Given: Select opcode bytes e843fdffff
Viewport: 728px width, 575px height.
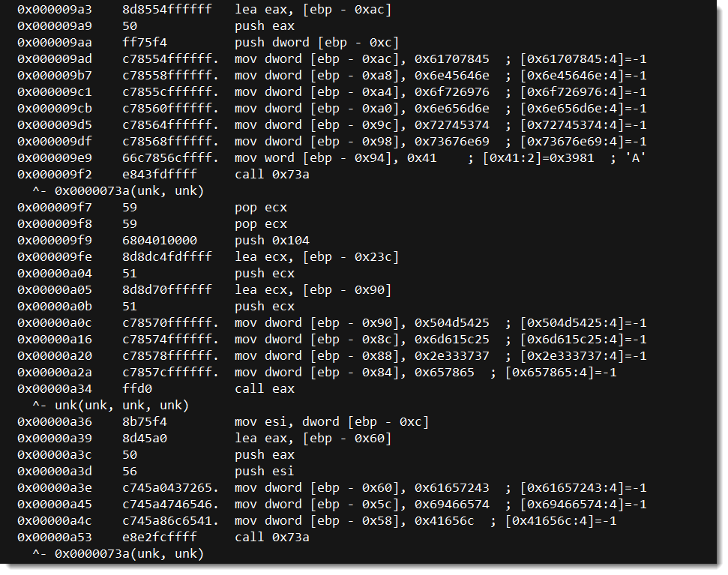Looking at the screenshot, I should coord(159,175).
